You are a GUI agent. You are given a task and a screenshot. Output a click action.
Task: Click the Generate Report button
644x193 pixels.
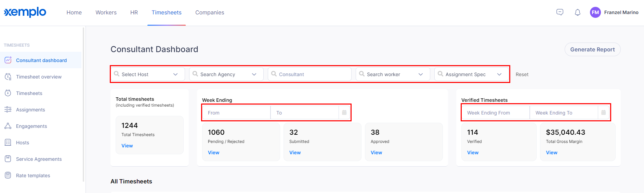tap(592, 49)
